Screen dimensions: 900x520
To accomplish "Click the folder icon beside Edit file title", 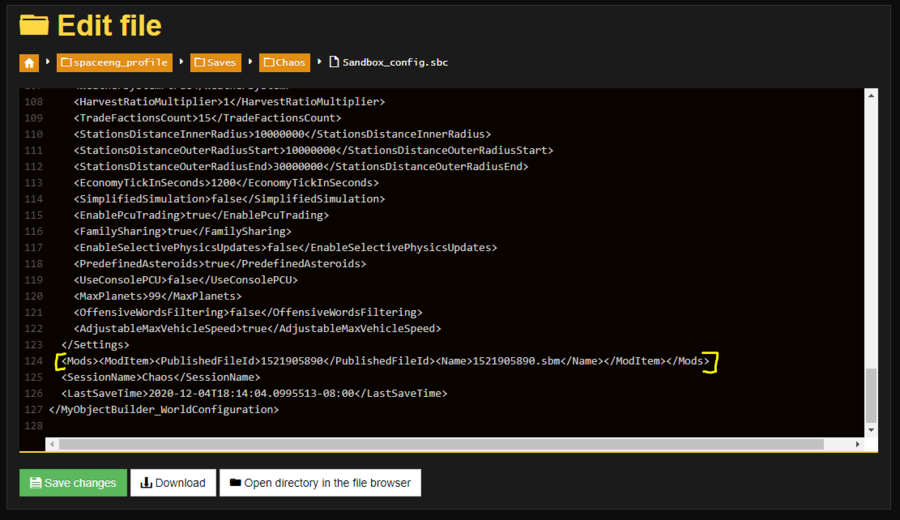I will (34, 25).
